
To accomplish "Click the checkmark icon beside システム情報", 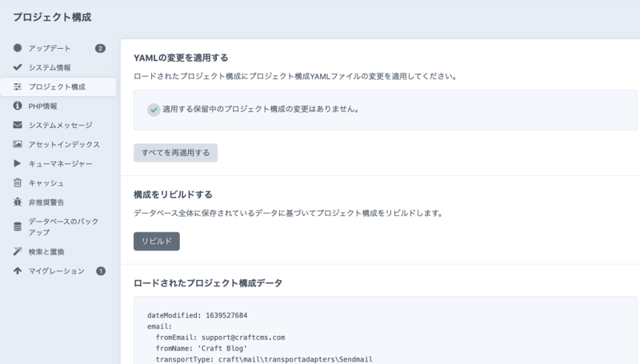I will point(18,67).
